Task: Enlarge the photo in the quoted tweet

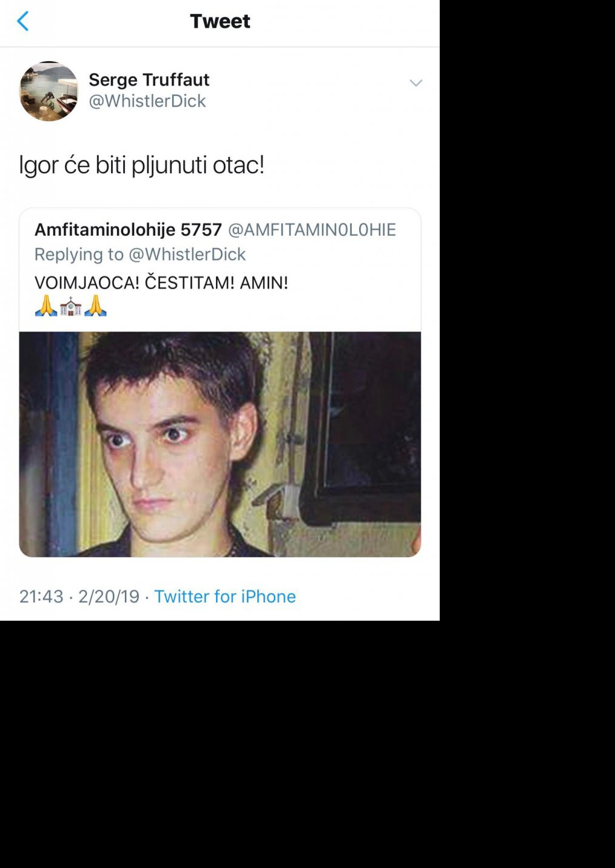Action: 220,444
